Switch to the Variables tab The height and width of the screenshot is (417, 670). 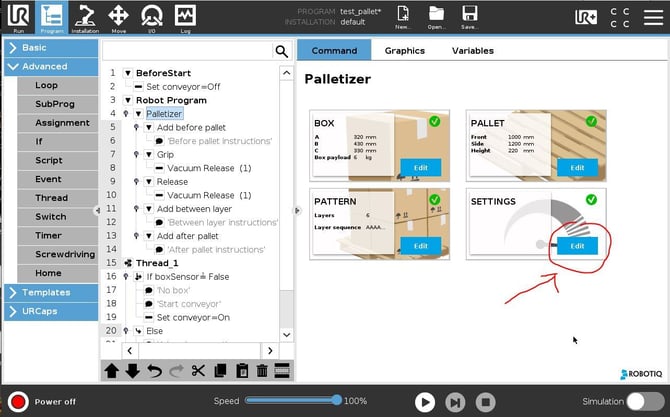click(472, 50)
